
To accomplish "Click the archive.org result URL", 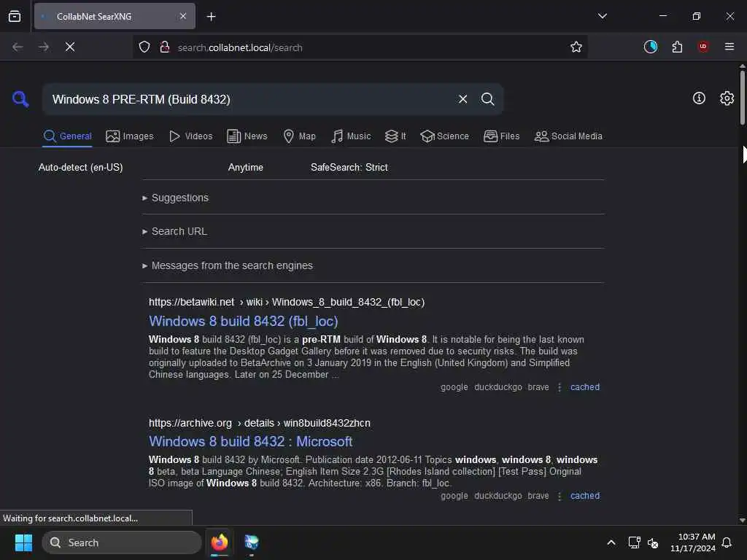I will (259, 423).
